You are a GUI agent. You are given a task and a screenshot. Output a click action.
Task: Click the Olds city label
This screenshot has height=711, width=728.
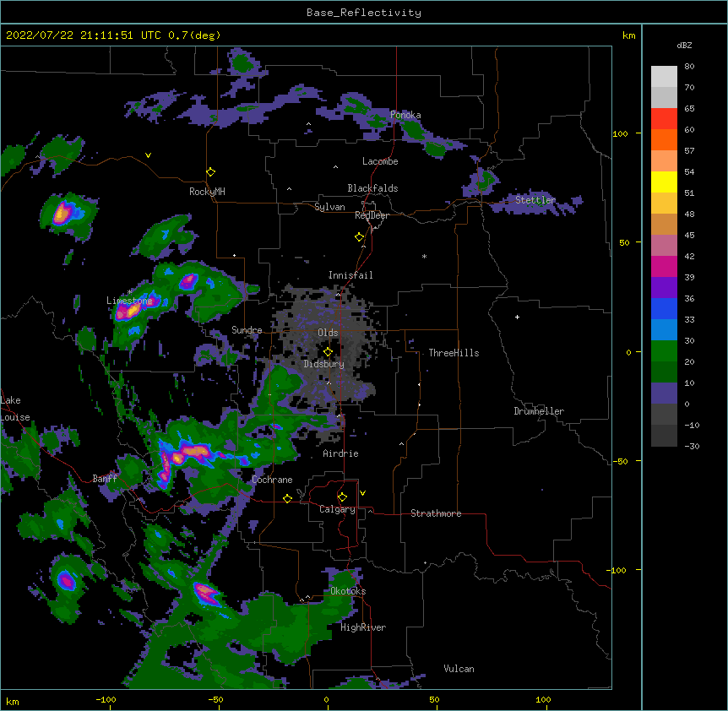click(x=328, y=333)
